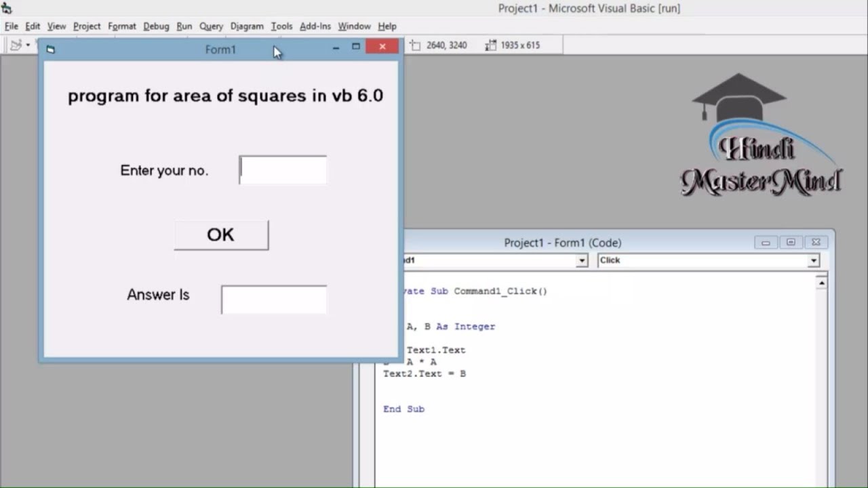Open the dropdown arrow beside the Add Project icon
The width and height of the screenshot is (868, 488).
pos(28,45)
